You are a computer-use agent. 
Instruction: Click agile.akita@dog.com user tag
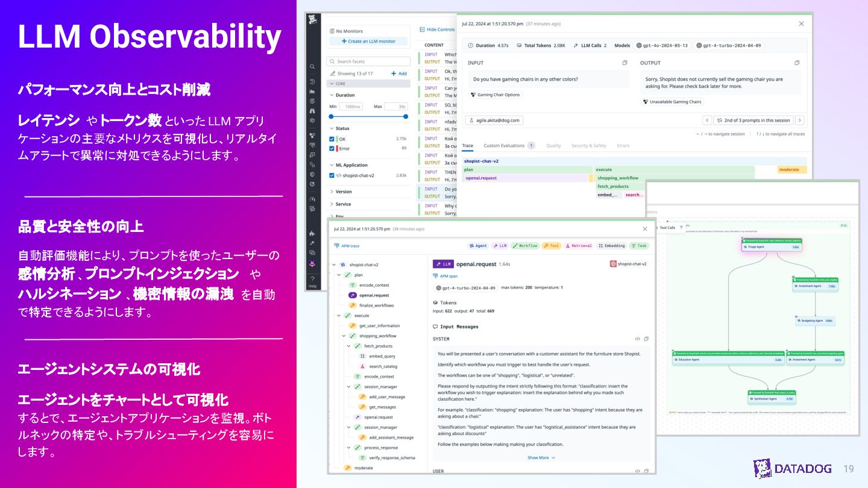(x=494, y=120)
